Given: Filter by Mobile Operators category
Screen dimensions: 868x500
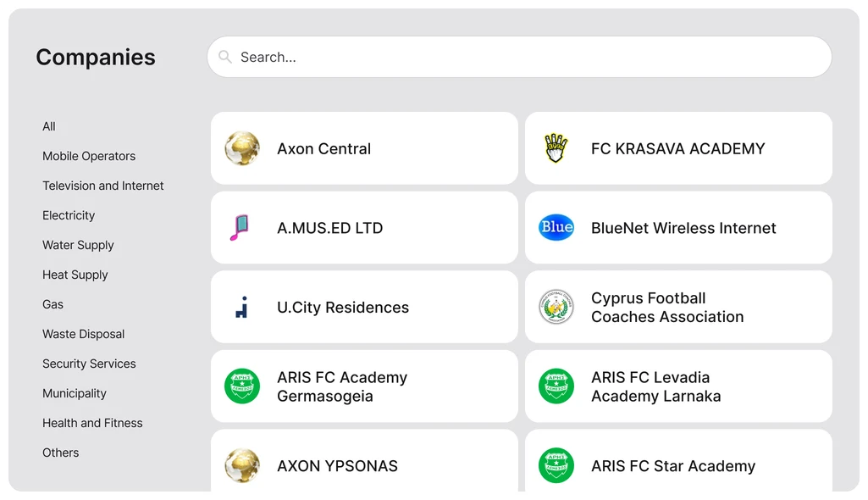Looking at the screenshot, I should coord(89,156).
